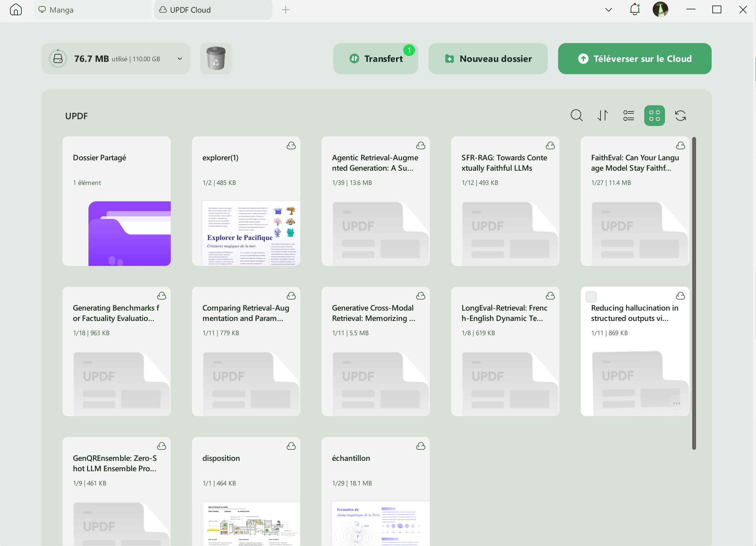Image resolution: width=756 pixels, height=546 pixels.
Task: Activate the grid view layout
Action: pyautogui.click(x=654, y=115)
